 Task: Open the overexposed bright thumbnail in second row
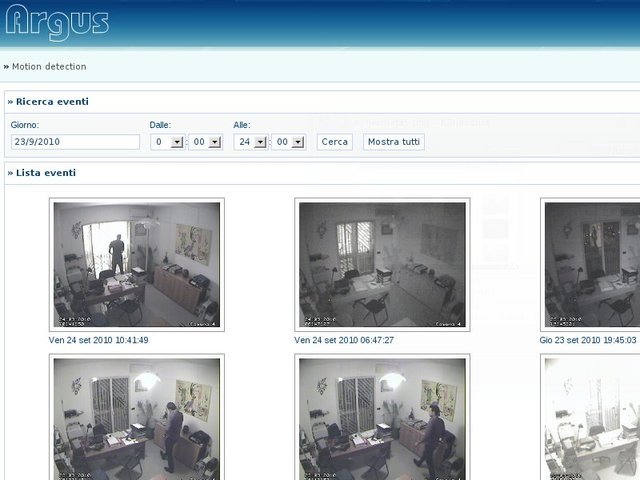tap(590, 417)
